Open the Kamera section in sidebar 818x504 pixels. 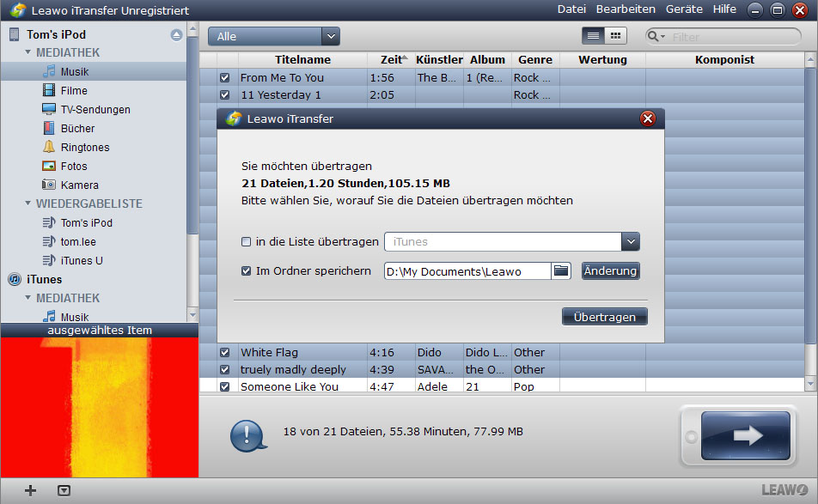pos(79,185)
